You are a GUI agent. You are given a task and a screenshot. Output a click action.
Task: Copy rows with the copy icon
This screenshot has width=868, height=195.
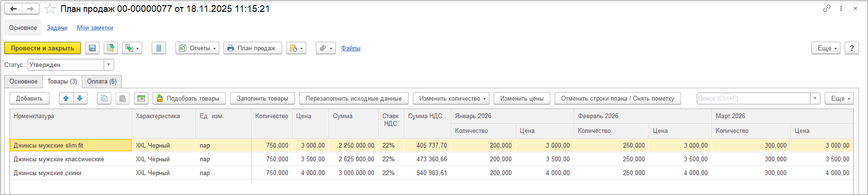coord(104,98)
